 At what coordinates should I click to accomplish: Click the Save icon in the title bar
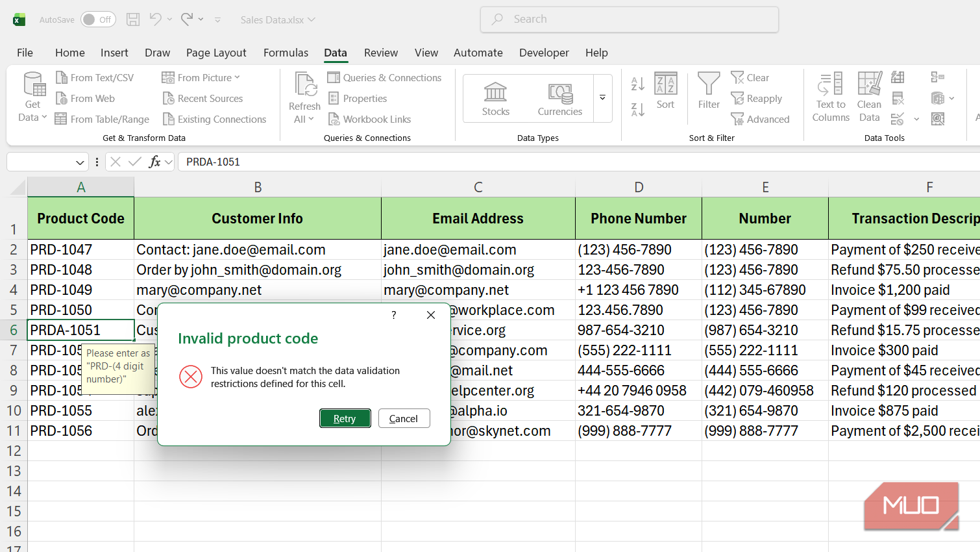point(133,19)
